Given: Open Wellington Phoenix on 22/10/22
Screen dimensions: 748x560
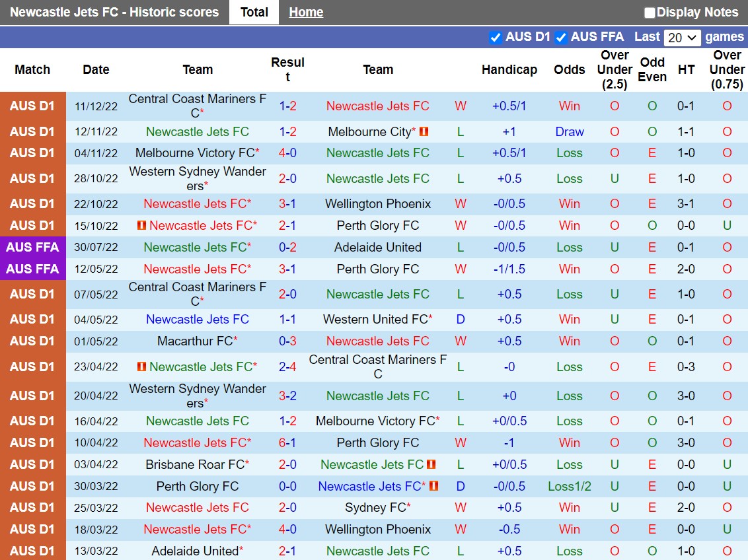Looking at the screenshot, I should [378, 204].
